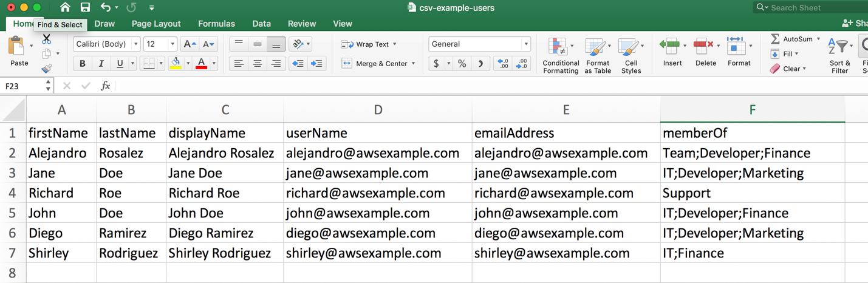The image size is (868, 283).
Task: Open the Paste options dropdown arrow
Action: click(x=31, y=46)
